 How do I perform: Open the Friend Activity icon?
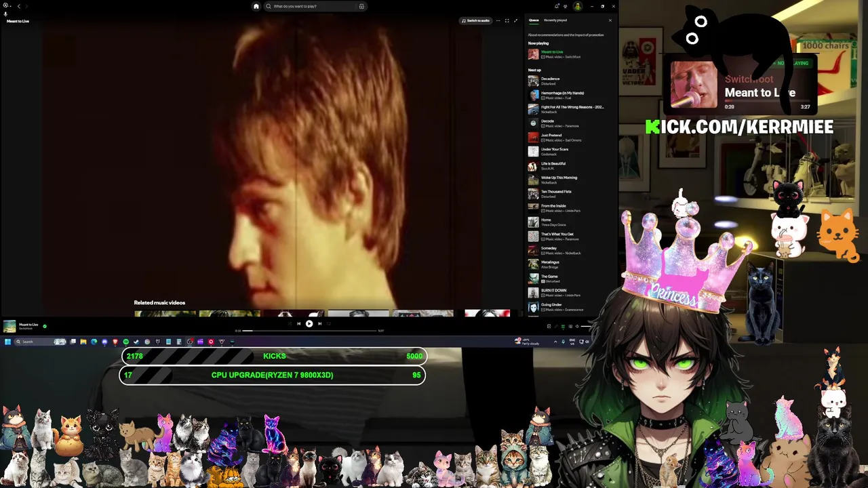click(x=566, y=6)
